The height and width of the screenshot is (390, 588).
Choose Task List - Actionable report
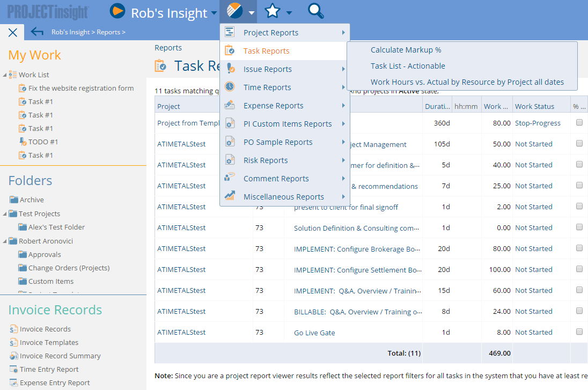click(x=408, y=66)
